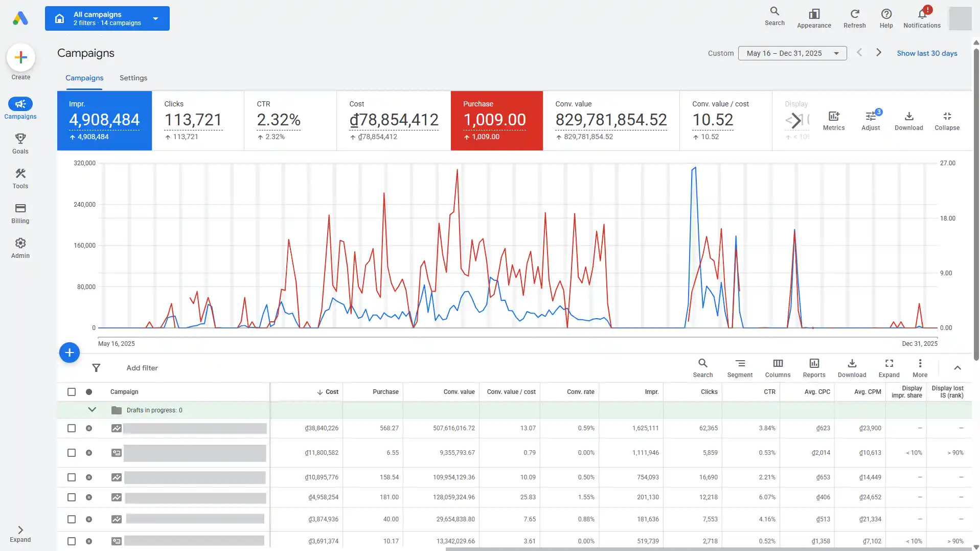
Task: Open Campaigns in the sidebar
Action: (x=20, y=108)
